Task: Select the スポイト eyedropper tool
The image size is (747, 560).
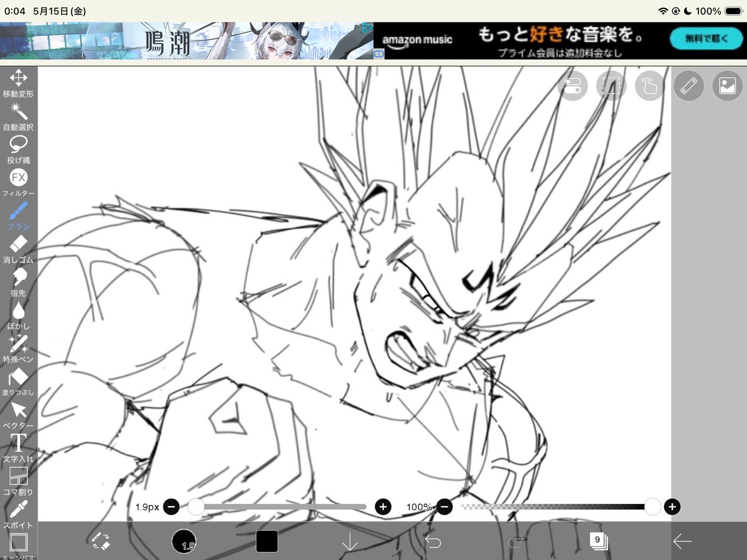Action: [x=19, y=515]
